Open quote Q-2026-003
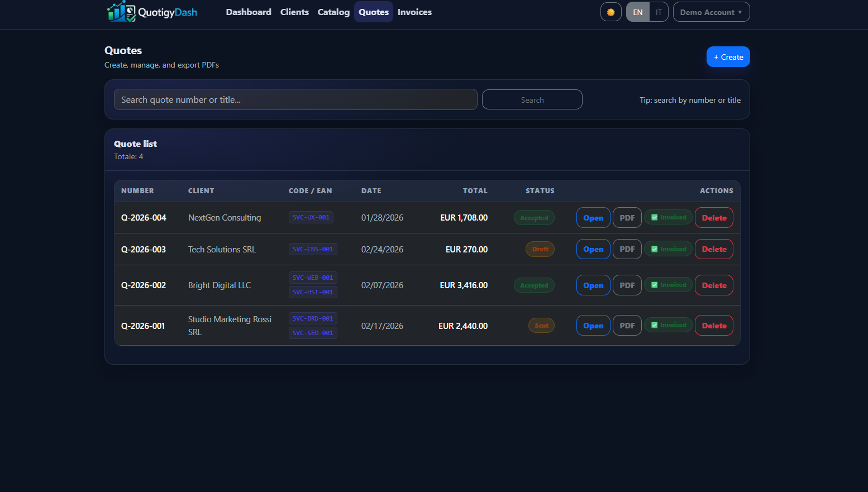 pos(593,249)
